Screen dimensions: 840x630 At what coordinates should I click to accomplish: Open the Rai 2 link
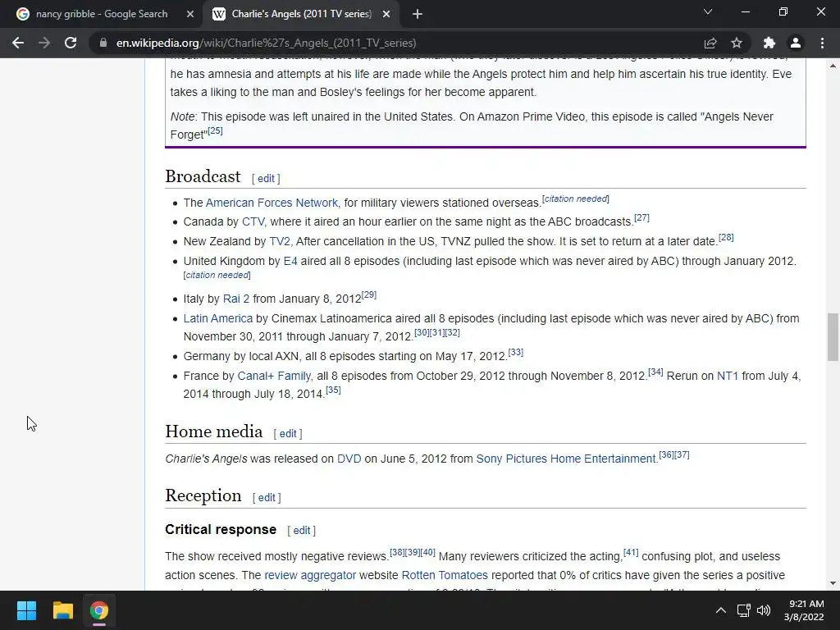pyautogui.click(x=235, y=299)
